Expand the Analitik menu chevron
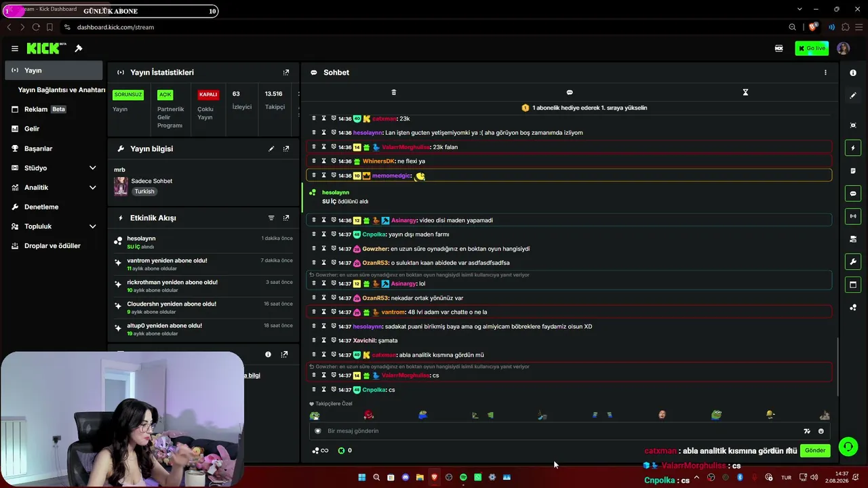Viewport: 868px width, 488px height. [92, 188]
